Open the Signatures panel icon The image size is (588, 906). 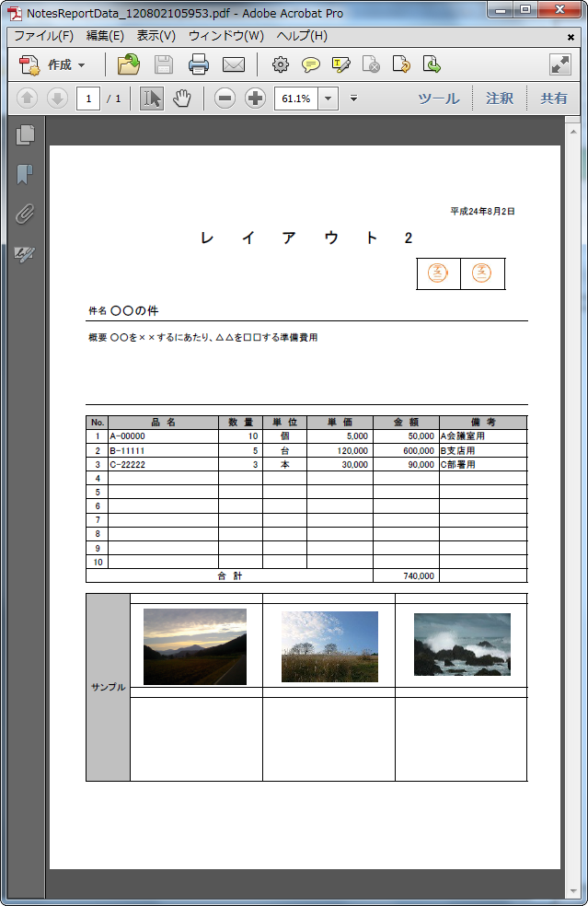click(25, 253)
